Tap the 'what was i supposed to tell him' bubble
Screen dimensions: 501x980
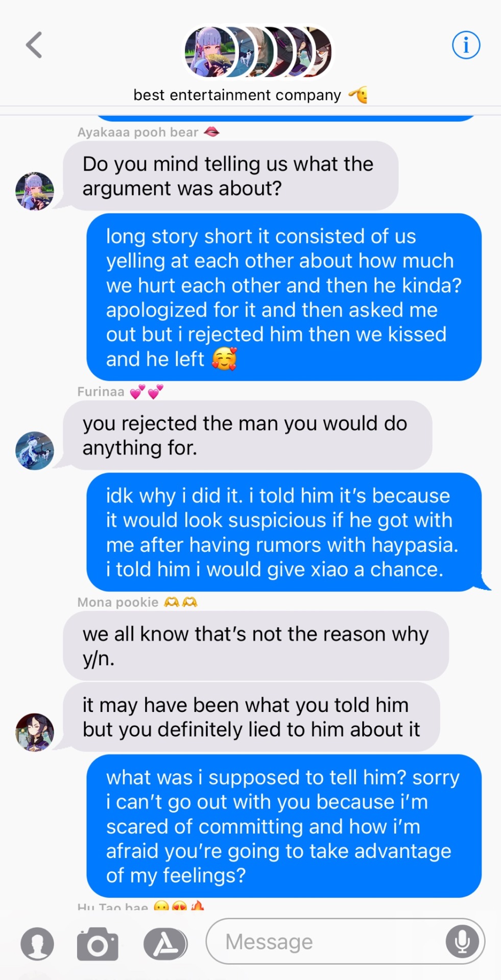(284, 826)
